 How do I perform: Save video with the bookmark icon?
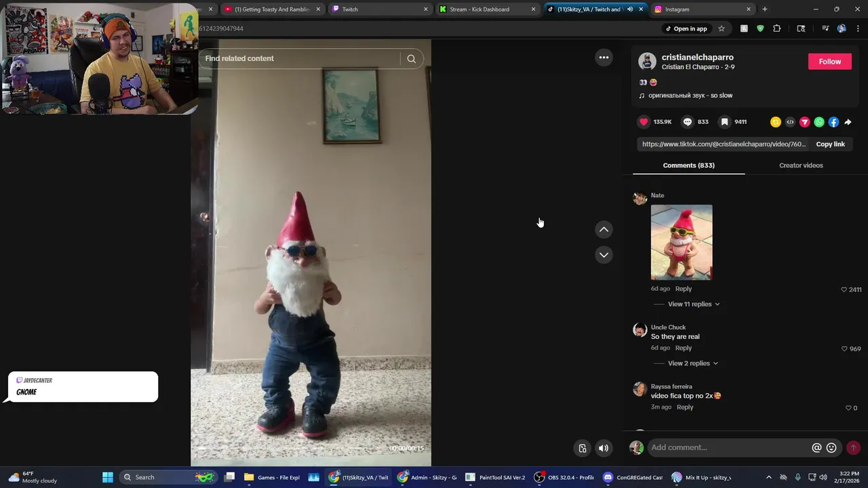point(725,122)
